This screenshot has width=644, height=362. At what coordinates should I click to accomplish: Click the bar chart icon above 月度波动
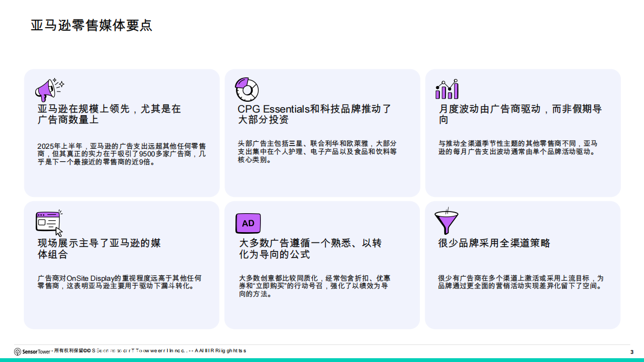447,89
